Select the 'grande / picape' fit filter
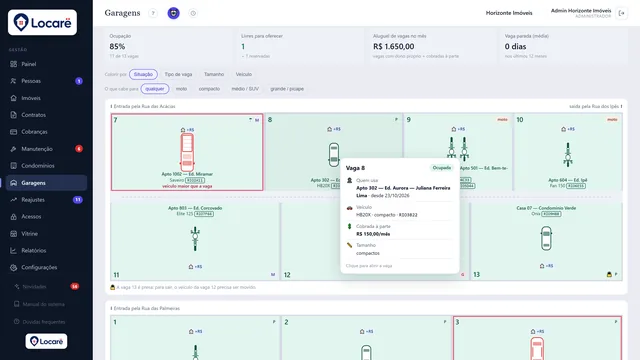Screen dimensions: 640x360 287,89
